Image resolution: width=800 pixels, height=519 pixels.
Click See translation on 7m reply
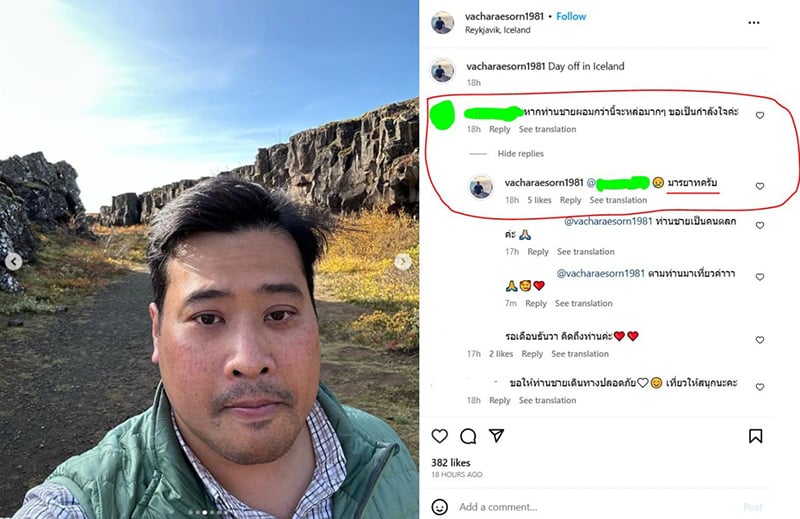584,303
